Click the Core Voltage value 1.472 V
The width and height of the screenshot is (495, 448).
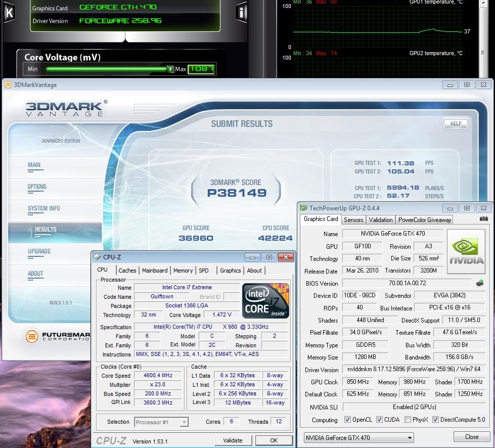[x=221, y=315]
